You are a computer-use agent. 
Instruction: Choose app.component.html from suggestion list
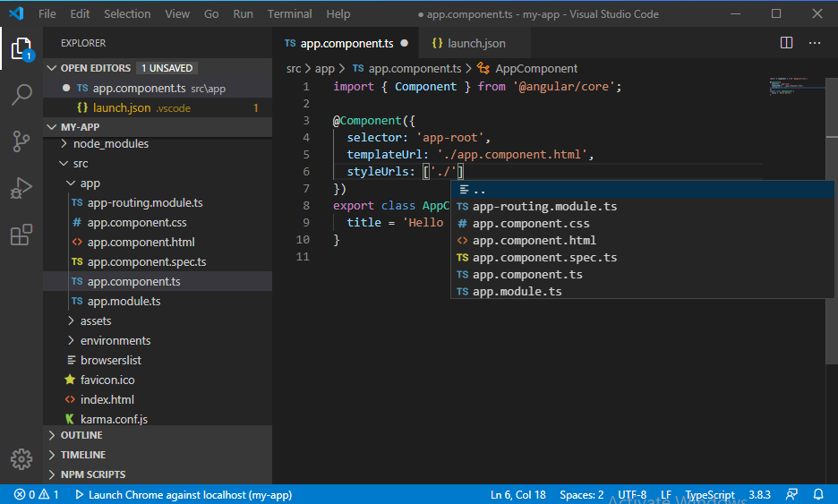coord(643,241)
